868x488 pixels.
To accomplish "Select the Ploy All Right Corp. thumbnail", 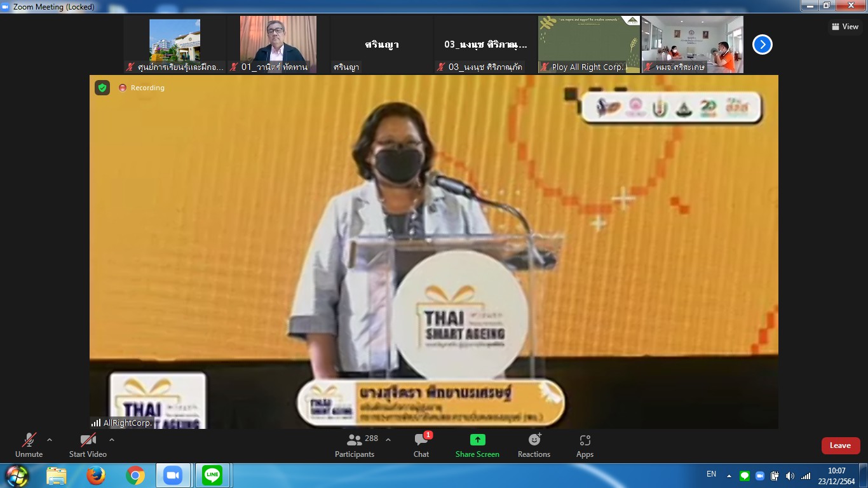I will [588, 44].
